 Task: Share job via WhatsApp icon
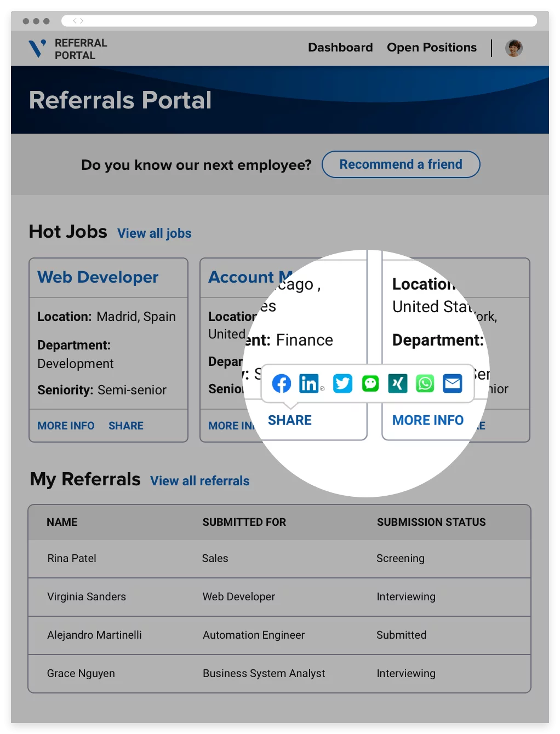click(425, 383)
